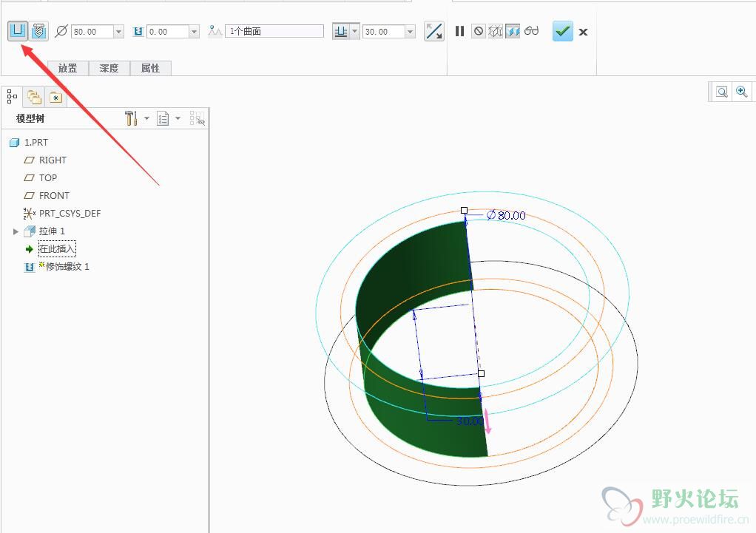This screenshot has height=533, width=756.
Task: Select the standard thread type button
Action: coord(38,31)
